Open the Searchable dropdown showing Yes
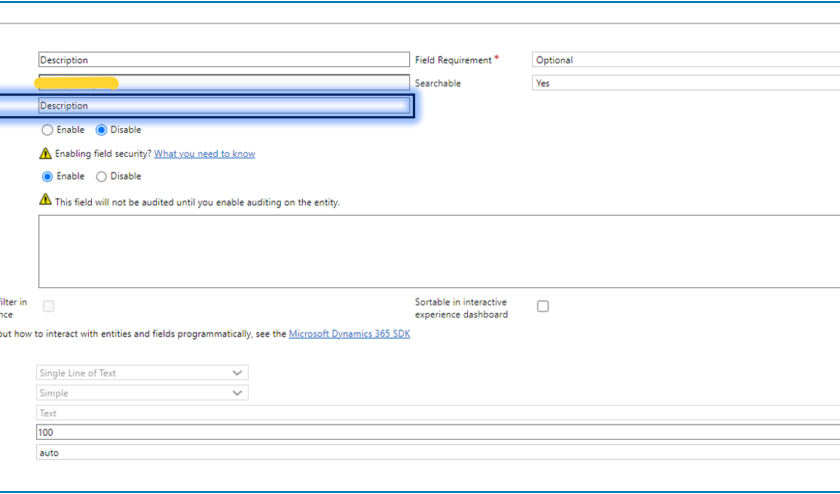Image resolution: width=840 pixels, height=494 pixels. (x=685, y=84)
